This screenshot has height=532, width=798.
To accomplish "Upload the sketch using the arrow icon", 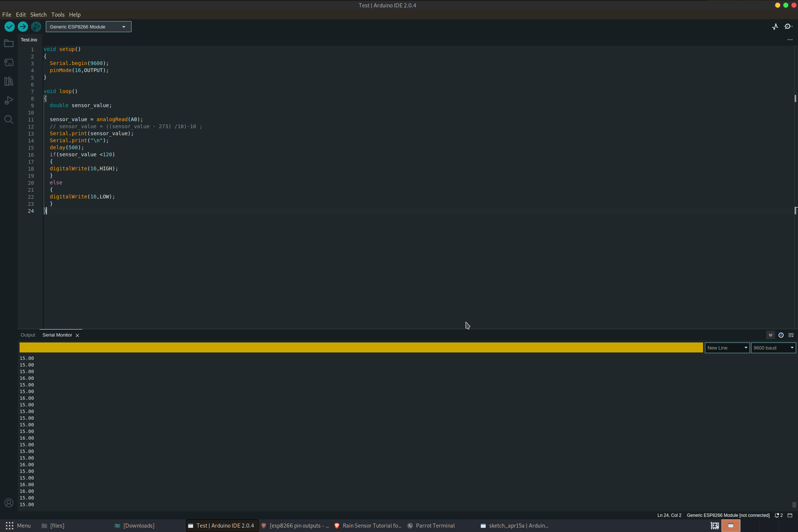I will 23,27.
